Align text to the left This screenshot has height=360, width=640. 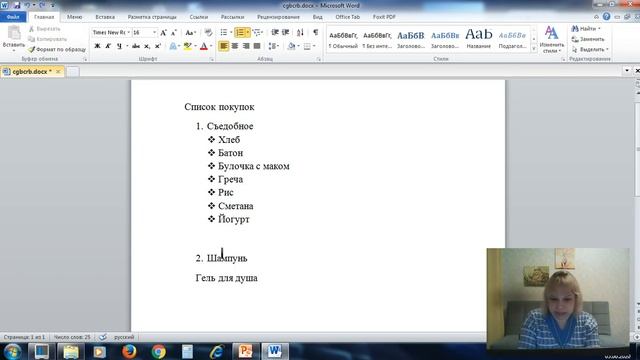(x=224, y=46)
